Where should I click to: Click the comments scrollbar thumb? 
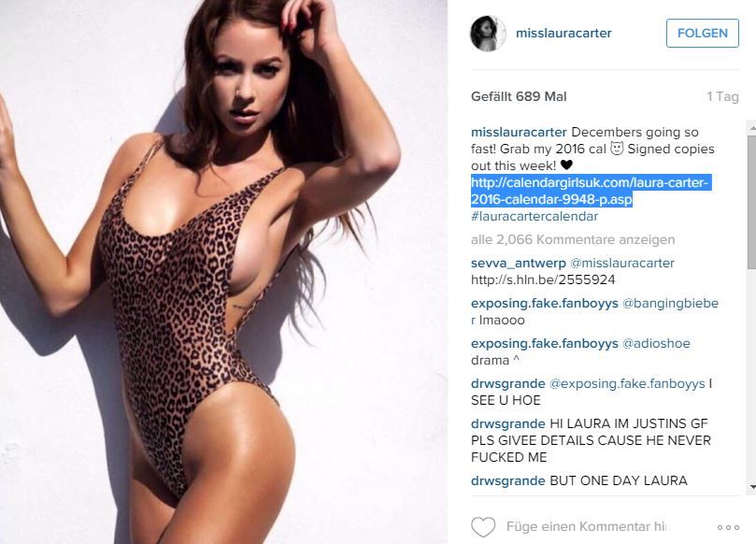click(x=751, y=202)
